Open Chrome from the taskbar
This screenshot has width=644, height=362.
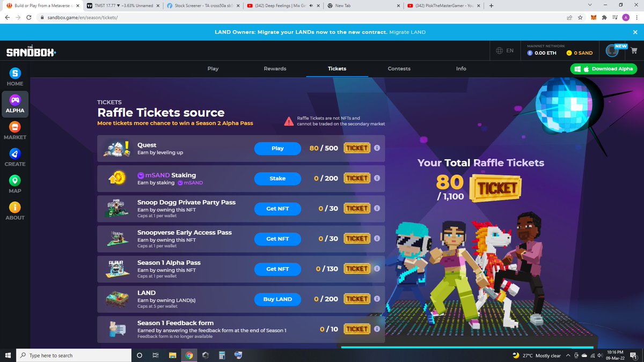click(x=189, y=355)
